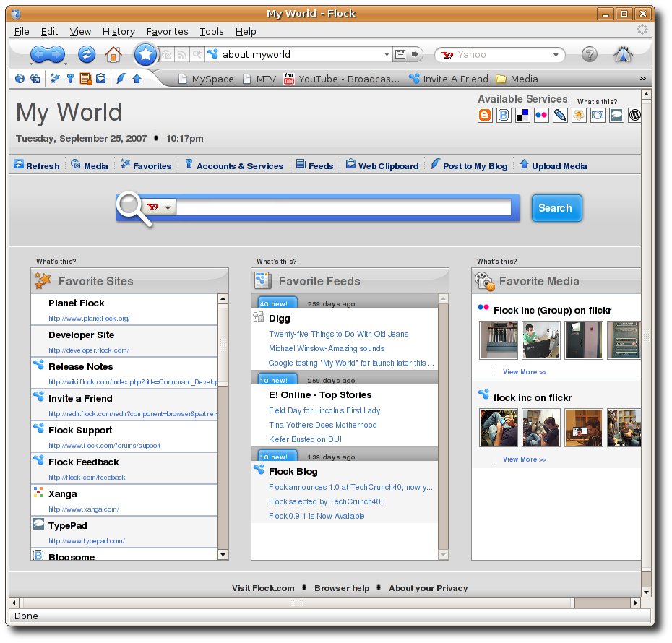
Task: Click the blue Search button
Action: [x=556, y=208]
